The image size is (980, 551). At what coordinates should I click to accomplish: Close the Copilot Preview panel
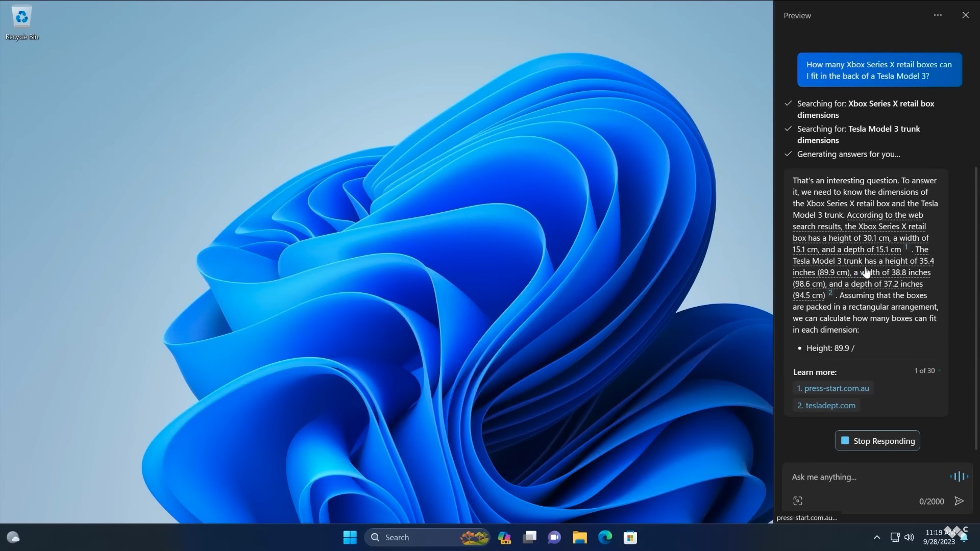click(965, 15)
